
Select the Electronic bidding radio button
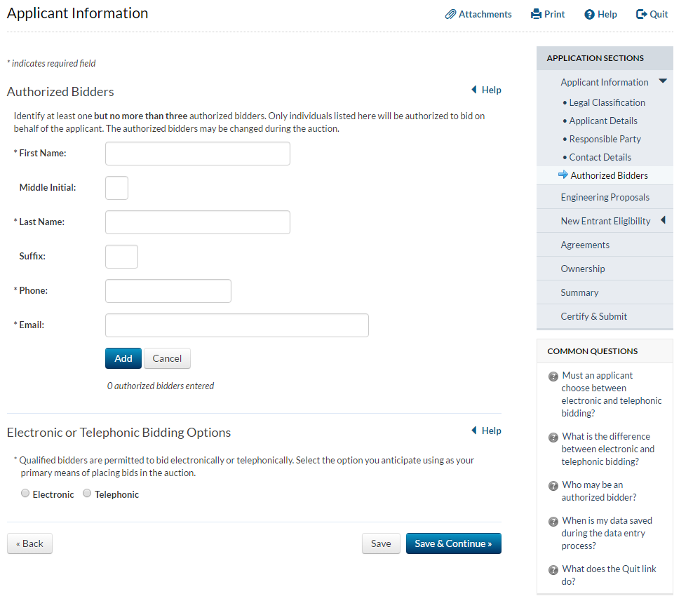(26, 494)
